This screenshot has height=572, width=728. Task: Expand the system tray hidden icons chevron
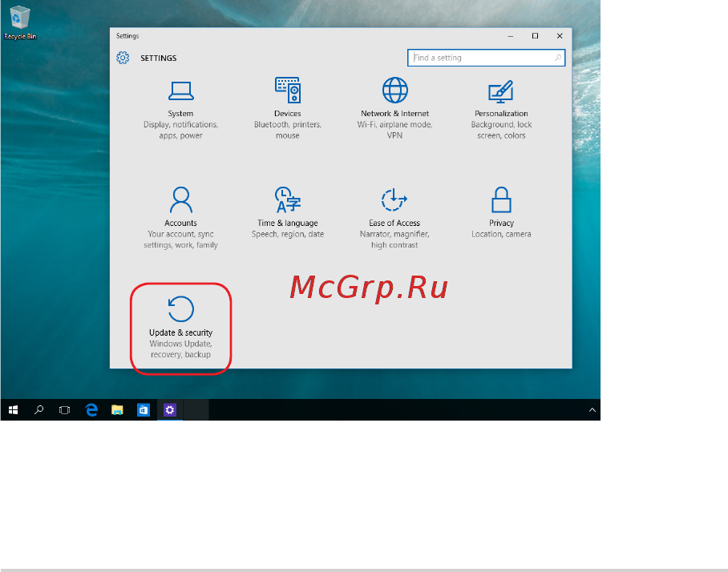[592, 409]
